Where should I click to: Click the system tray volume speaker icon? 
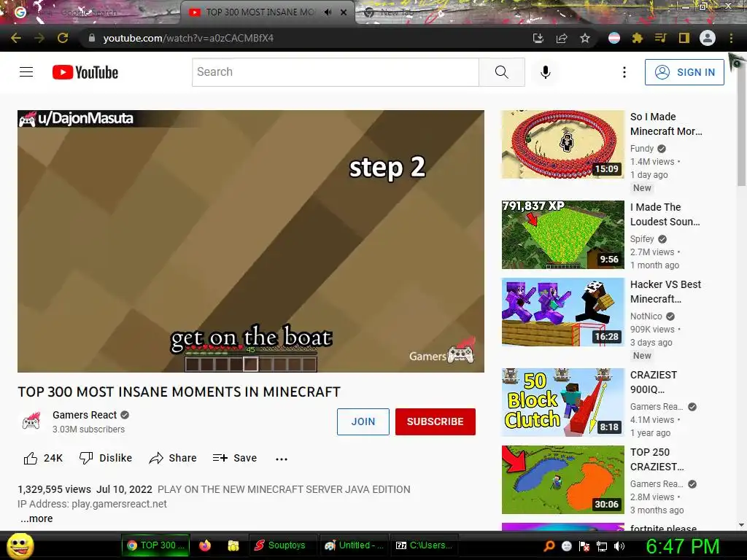(619, 546)
